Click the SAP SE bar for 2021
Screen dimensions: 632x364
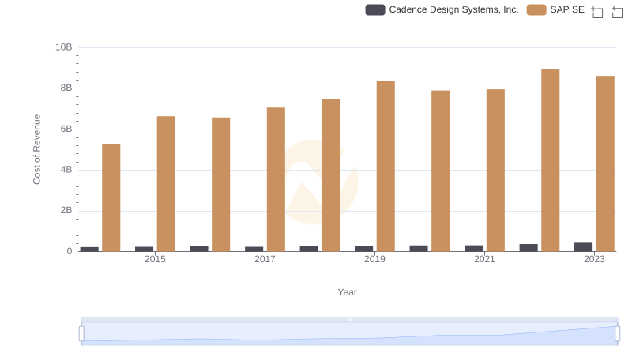tap(495, 171)
